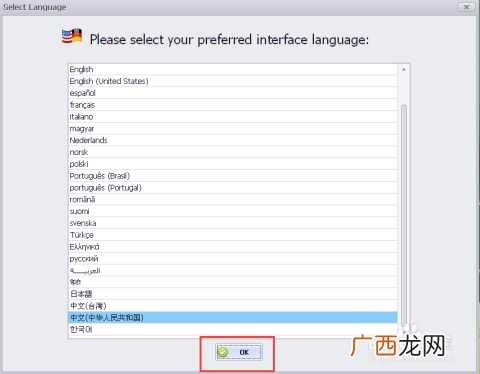
Task: Pick Ελληνικά from the list
Action: coord(233,247)
